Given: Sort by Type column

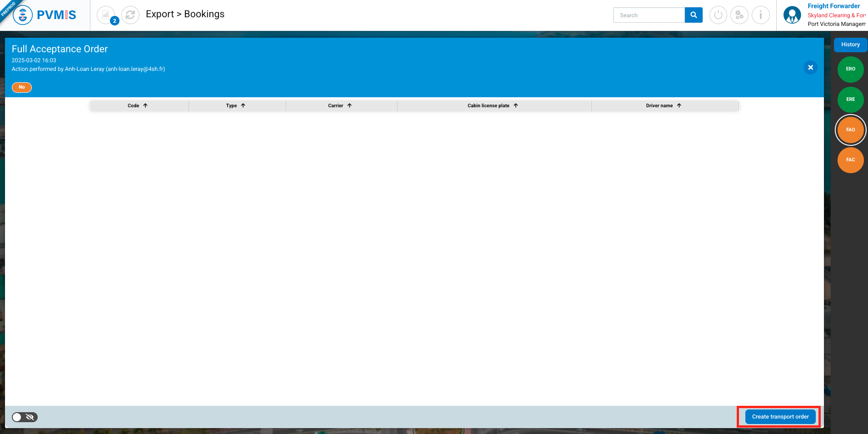Looking at the screenshot, I should [236, 105].
